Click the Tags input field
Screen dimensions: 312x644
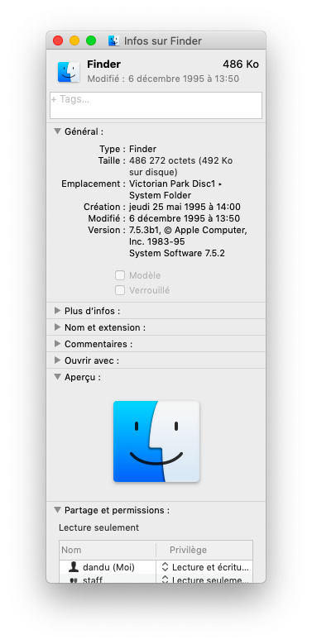[x=156, y=105]
